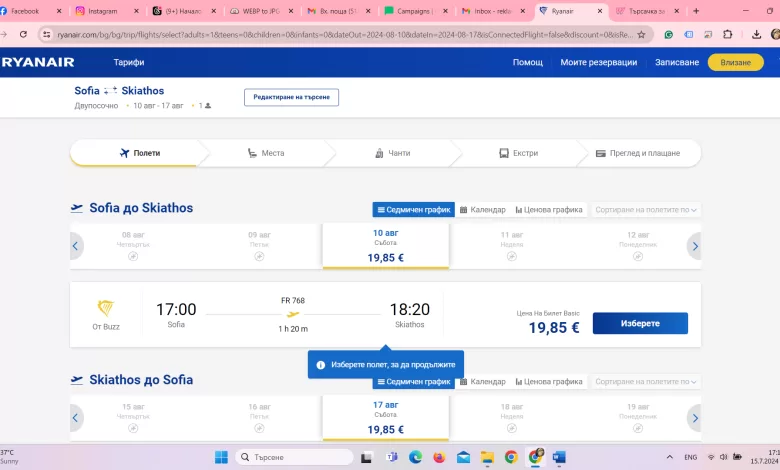Open the Помощ link
Screen dimensions: 780x470
(x=528, y=62)
